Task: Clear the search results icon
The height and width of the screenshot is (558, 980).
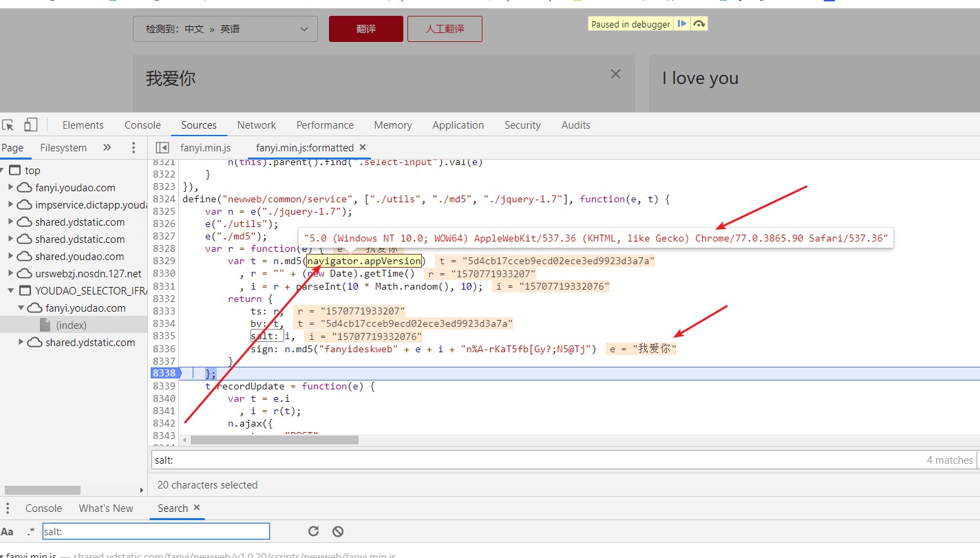Action: pos(338,531)
